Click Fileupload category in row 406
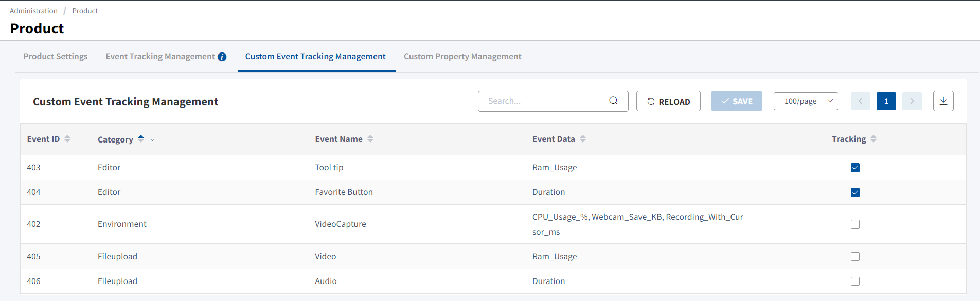This screenshot has height=301, width=980. pyautogui.click(x=117, y=281)
